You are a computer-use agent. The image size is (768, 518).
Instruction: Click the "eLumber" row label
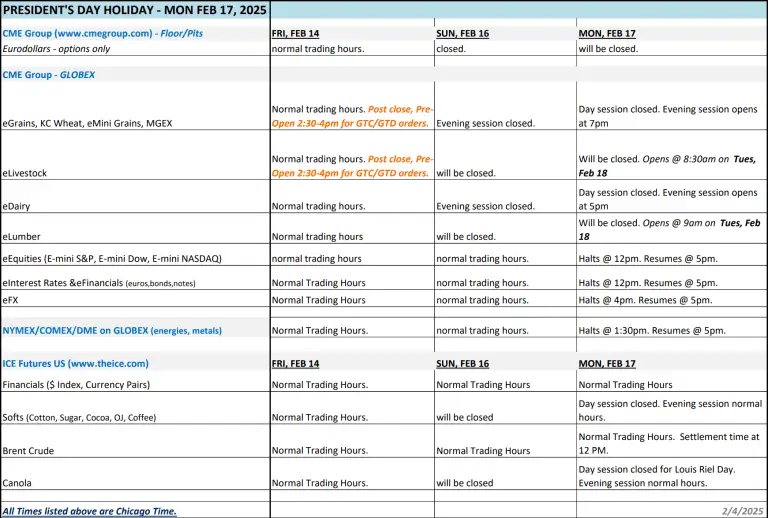click(22, 236)
